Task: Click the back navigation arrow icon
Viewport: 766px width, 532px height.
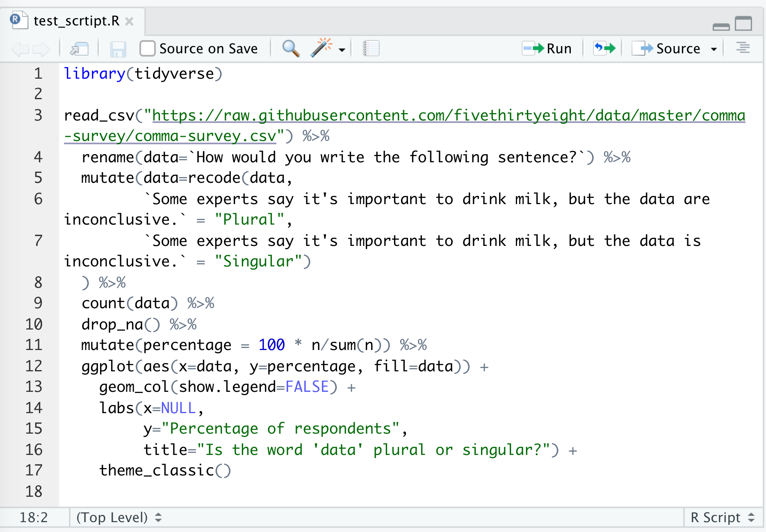Action: [20, 49]
